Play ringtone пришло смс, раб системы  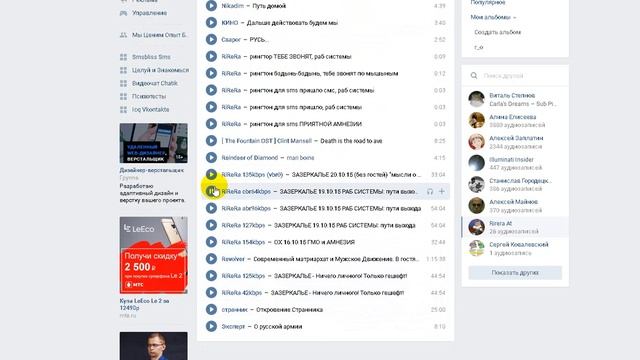click(x=211, y=90)
